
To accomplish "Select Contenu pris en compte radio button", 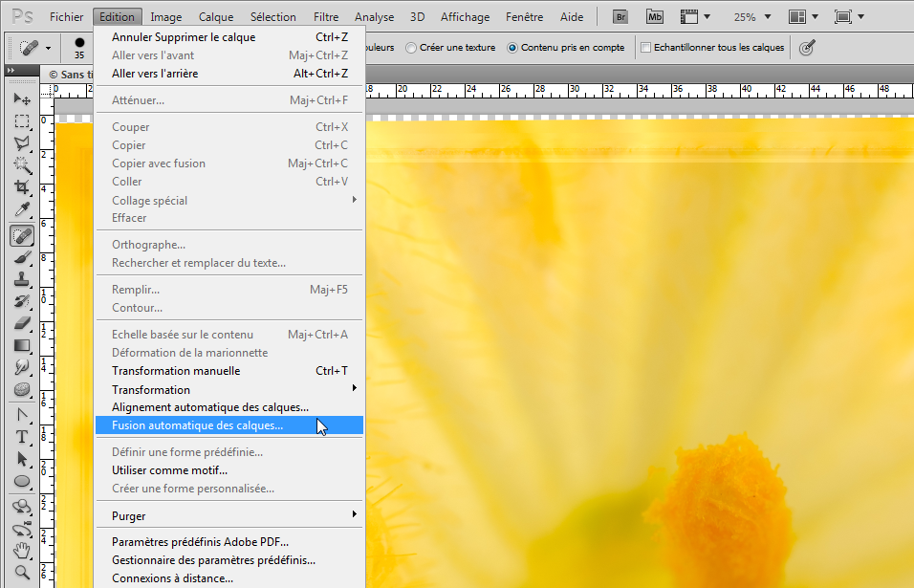I will [566, 48].
